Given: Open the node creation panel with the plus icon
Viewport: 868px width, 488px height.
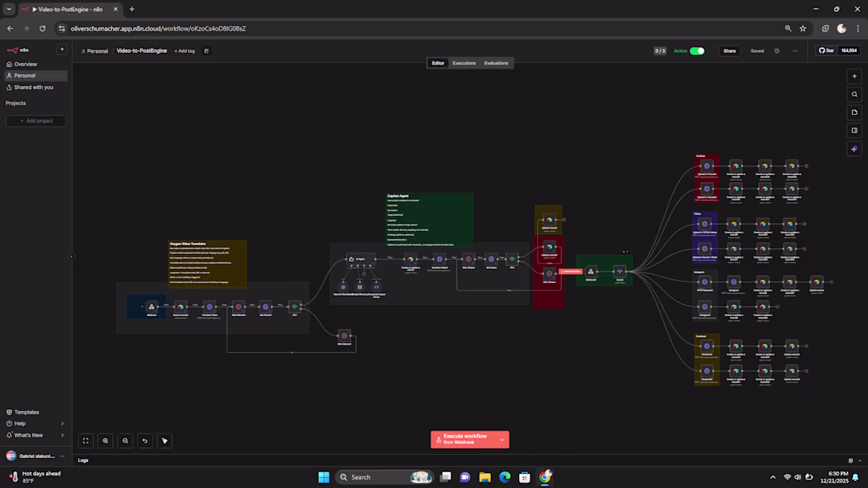Looking at the screenshot, I should tap(854, 76).
